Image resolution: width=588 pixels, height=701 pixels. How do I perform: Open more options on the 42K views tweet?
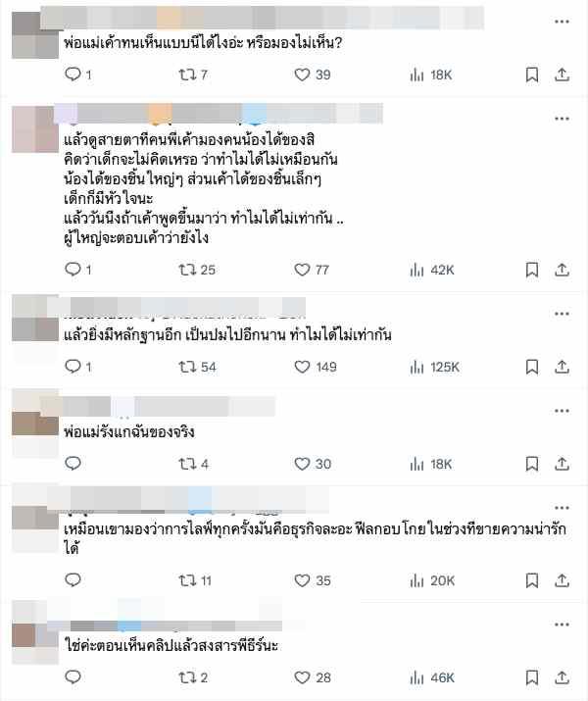click(562, 119)
